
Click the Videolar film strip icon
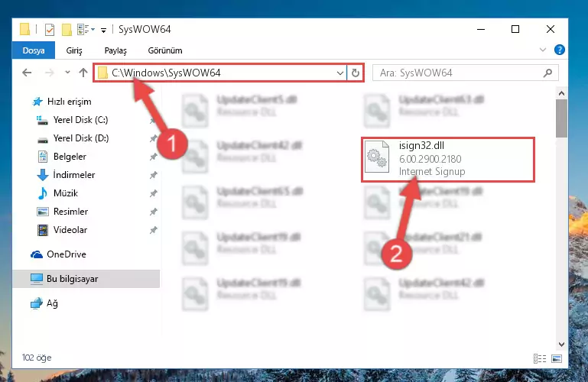pos(43,230)
